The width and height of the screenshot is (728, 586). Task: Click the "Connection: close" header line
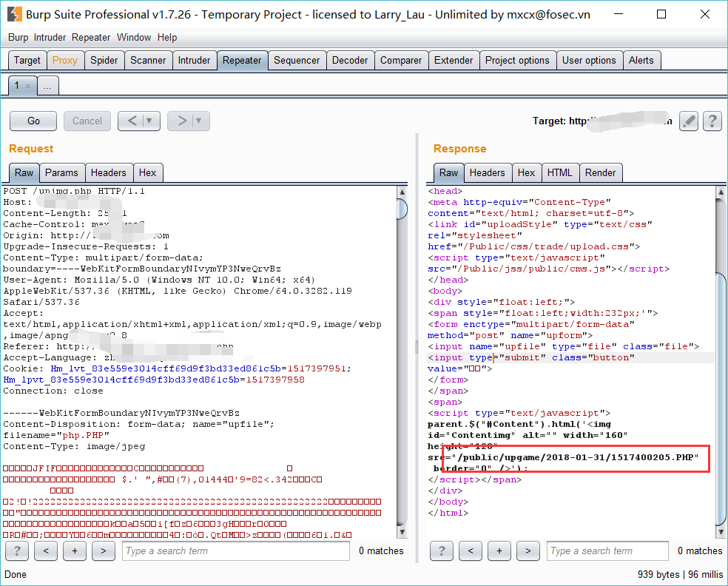tap(53, 391)
